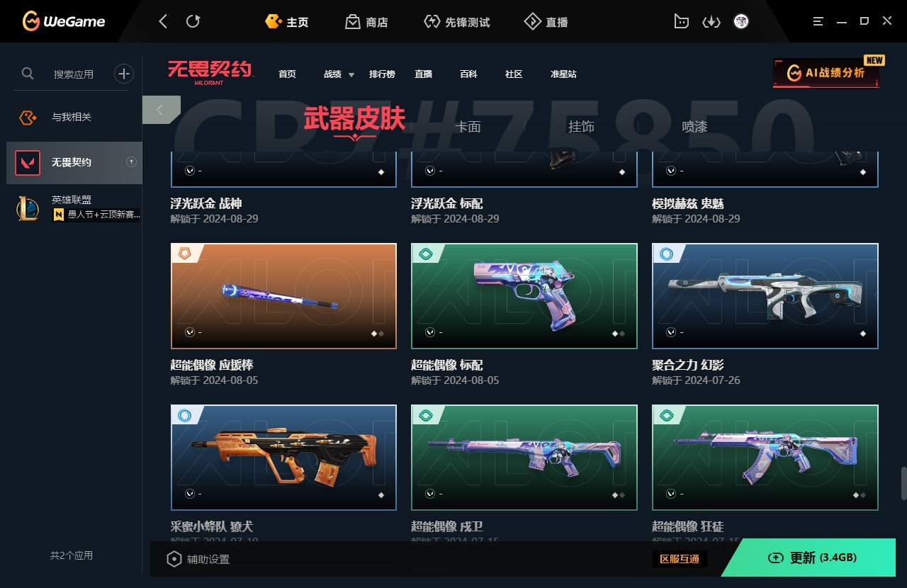Open 辅助设置 hexagon settings icon
Viewport: 907px width, 588px height.
174,559
